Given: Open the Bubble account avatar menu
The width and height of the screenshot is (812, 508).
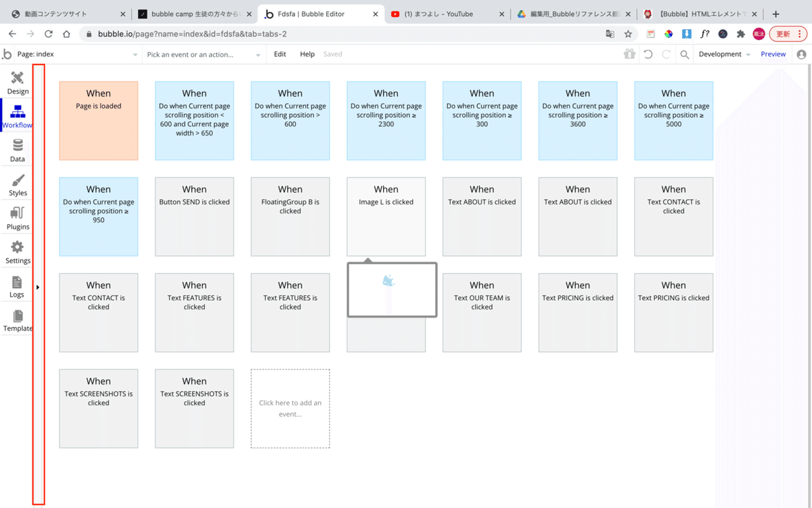Looking at the screenshot, I should click(x=802, y=54).
